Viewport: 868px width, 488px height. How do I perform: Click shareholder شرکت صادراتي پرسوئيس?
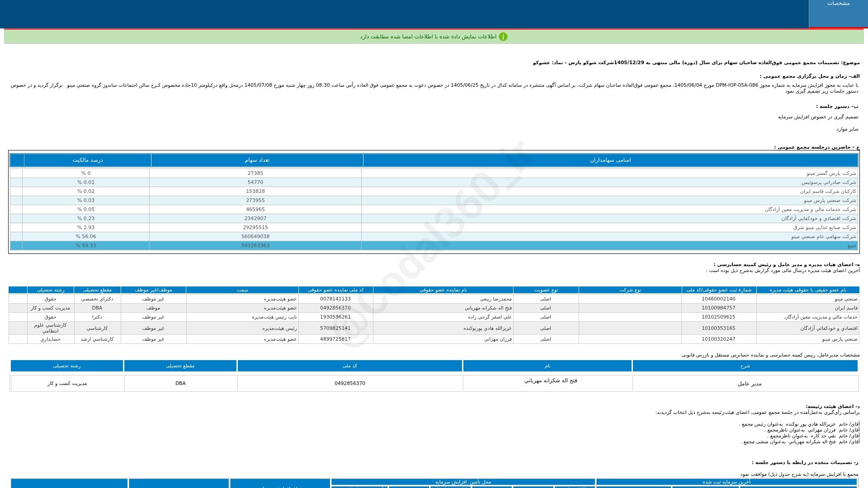(x=829, y=182)
